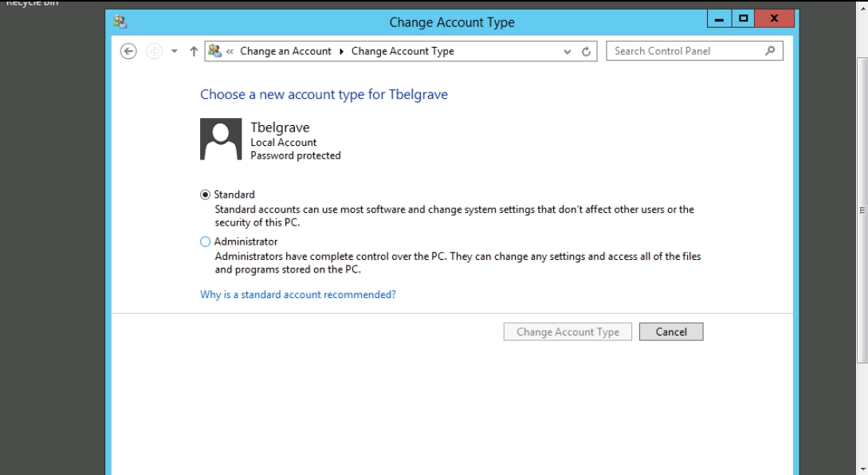Focus the Search Control Panel field
Image resolution: width=868 pixels, height=475 pixels.
(x=695, y=51)
